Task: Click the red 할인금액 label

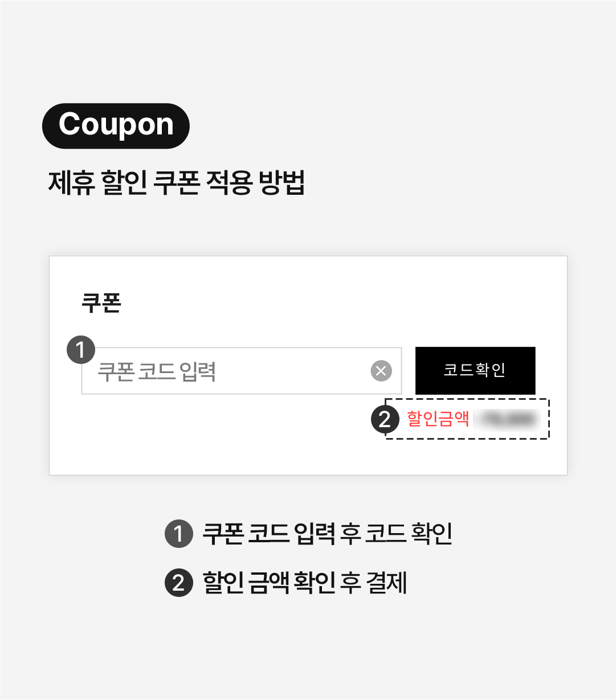Action: pos(438,419)
